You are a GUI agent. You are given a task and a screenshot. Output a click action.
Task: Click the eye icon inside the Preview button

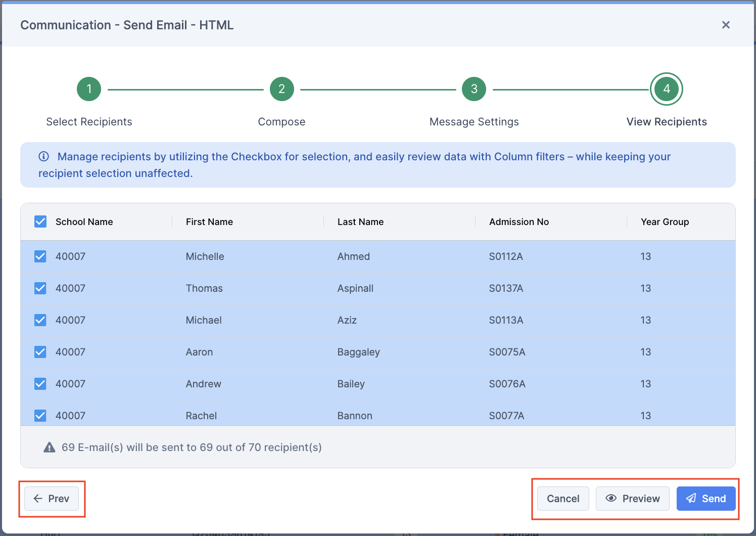[611, 499]
